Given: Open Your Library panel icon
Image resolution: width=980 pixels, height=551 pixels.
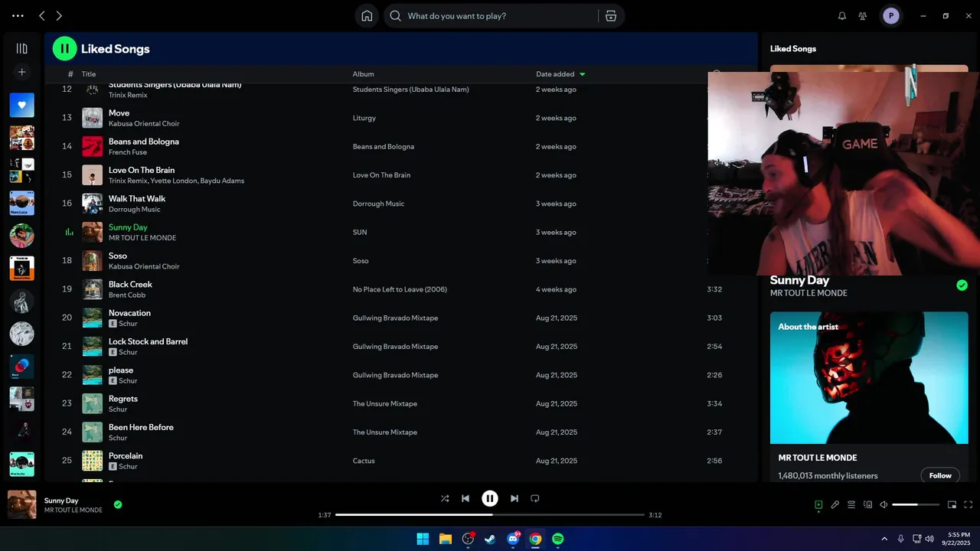Looking at the screenshot, I should [21, 48].
